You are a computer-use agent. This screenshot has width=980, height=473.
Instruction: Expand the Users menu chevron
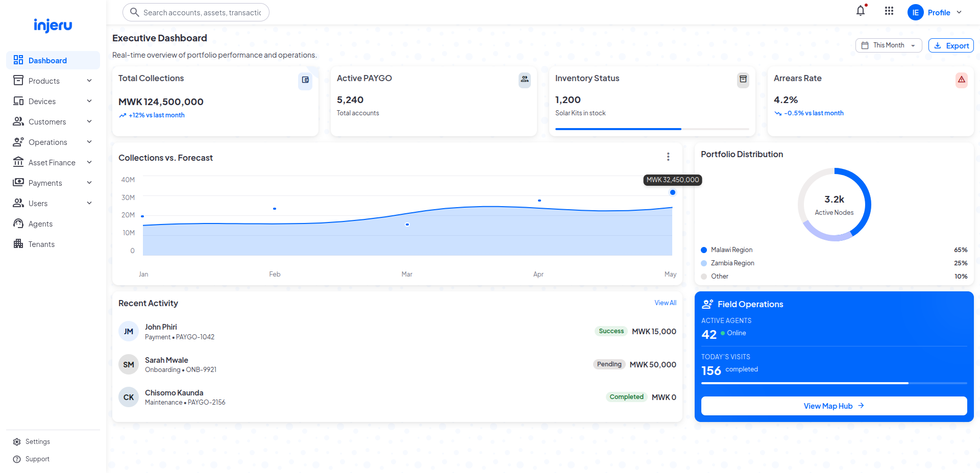coord(89,203)
